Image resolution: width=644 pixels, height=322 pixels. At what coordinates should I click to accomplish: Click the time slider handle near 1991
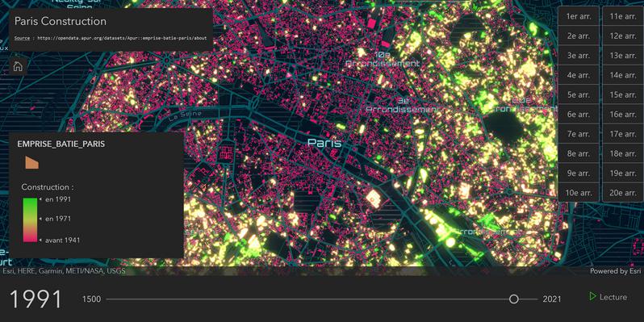514,299
